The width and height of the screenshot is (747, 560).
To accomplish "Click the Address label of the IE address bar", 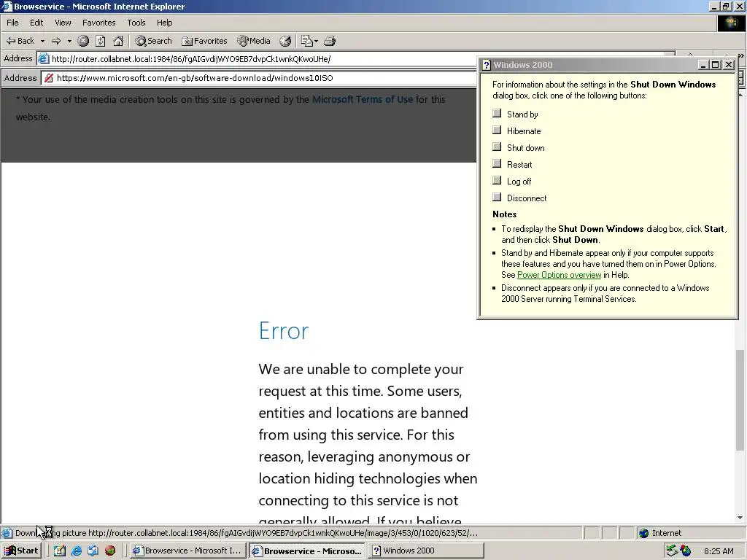I will [x=18, y=58].
